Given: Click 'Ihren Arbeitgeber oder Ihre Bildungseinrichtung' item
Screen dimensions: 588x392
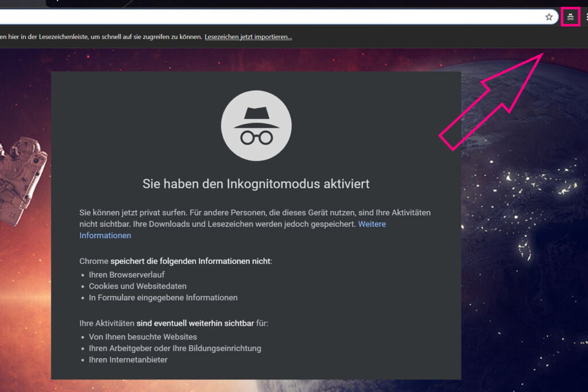Looking at the screenshot, I should click(175, 348).
